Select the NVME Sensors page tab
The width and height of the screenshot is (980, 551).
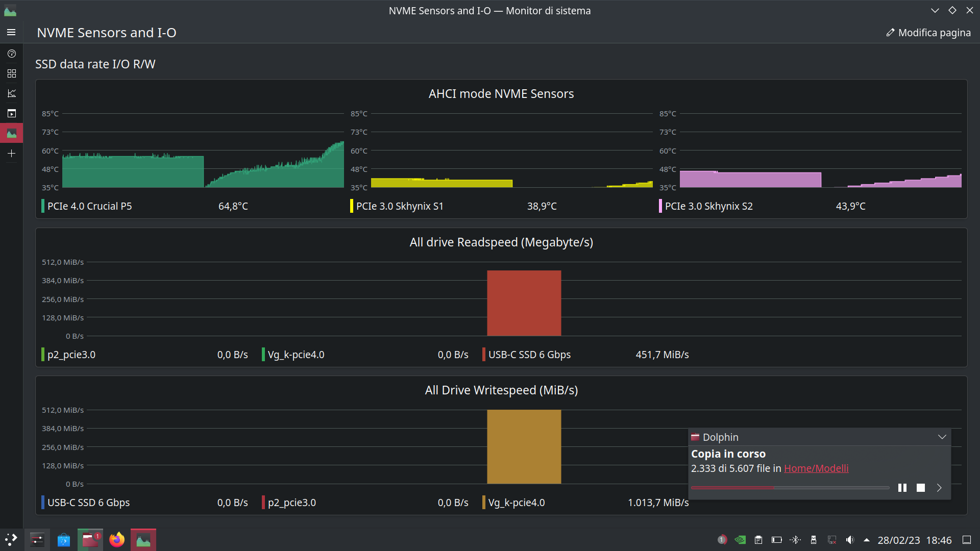point(11,133)
